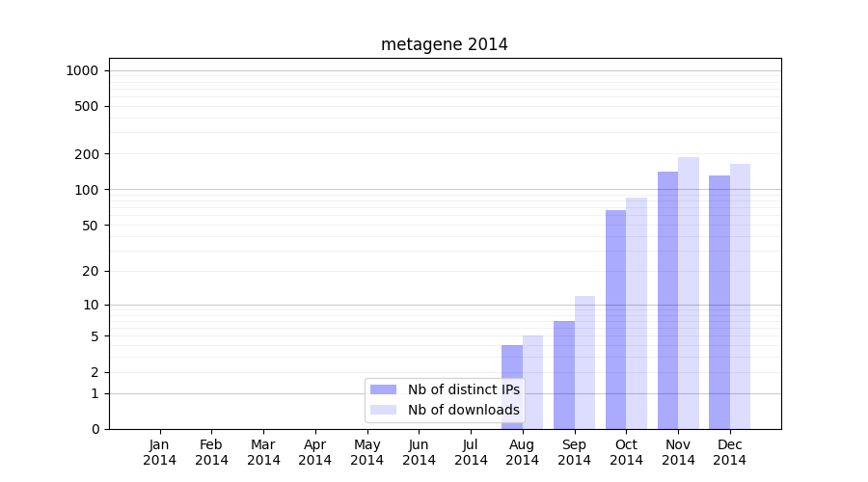Select the 'Nb of distinct IPs' legend label

tap(463, 389)
